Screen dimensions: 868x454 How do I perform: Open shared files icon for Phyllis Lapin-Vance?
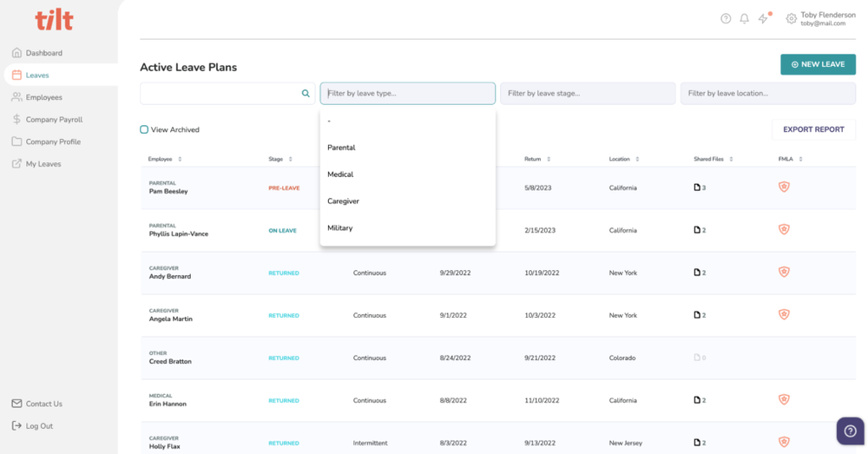click(700, 230)
